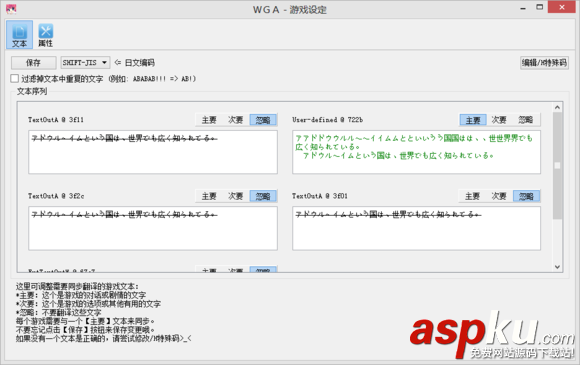Set TextOutA @ 3f2c to 主要
580x365 pixels.
click(x=209, y=196)
